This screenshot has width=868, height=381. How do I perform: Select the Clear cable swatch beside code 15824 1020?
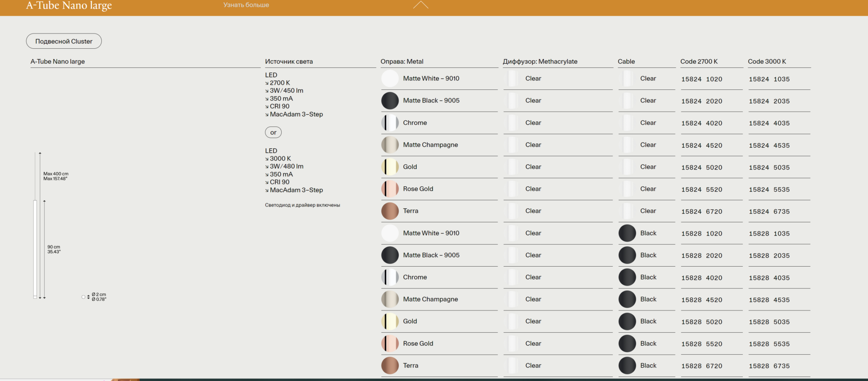627,79
